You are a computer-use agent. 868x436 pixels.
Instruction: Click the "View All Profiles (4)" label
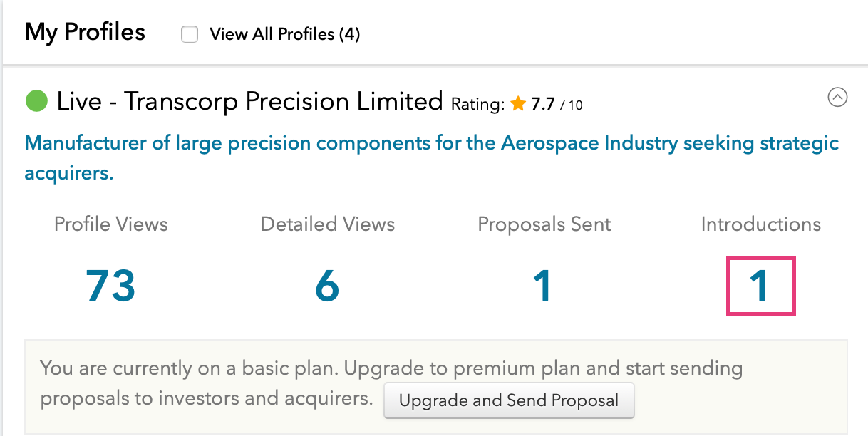pos(284,34)
